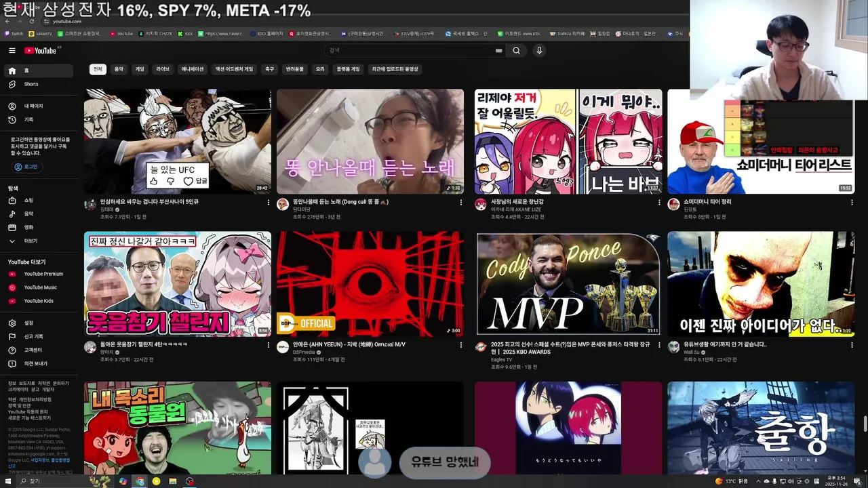Open YouTube Premium link

point(39,274)
